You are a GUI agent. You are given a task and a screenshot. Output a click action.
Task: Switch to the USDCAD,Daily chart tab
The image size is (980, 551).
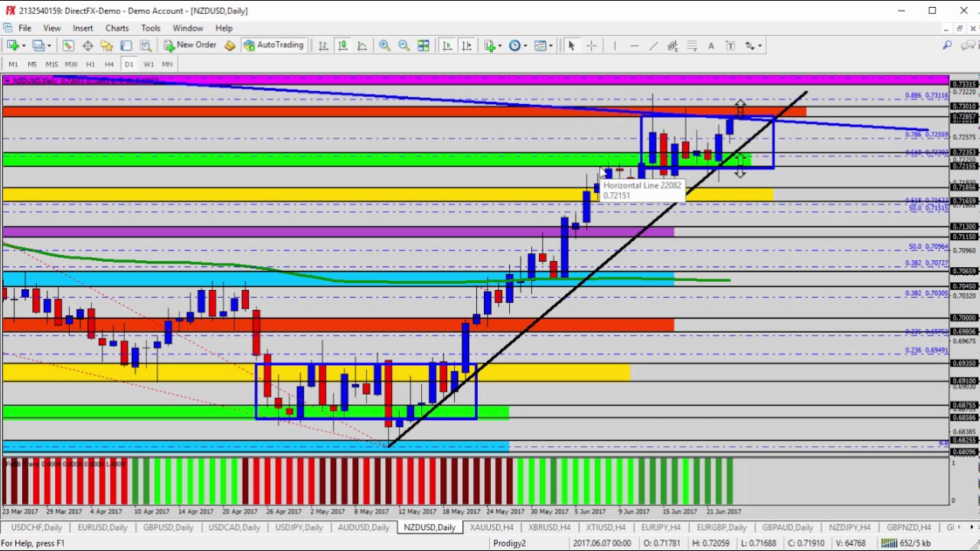tap(234, 527)
